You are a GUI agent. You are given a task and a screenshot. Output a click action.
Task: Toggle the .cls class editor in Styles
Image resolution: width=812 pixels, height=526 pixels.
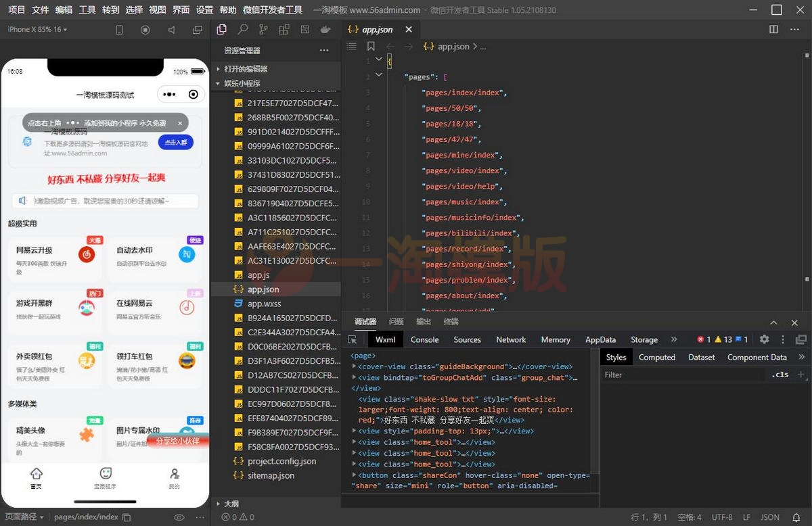[x=780, y=375]
